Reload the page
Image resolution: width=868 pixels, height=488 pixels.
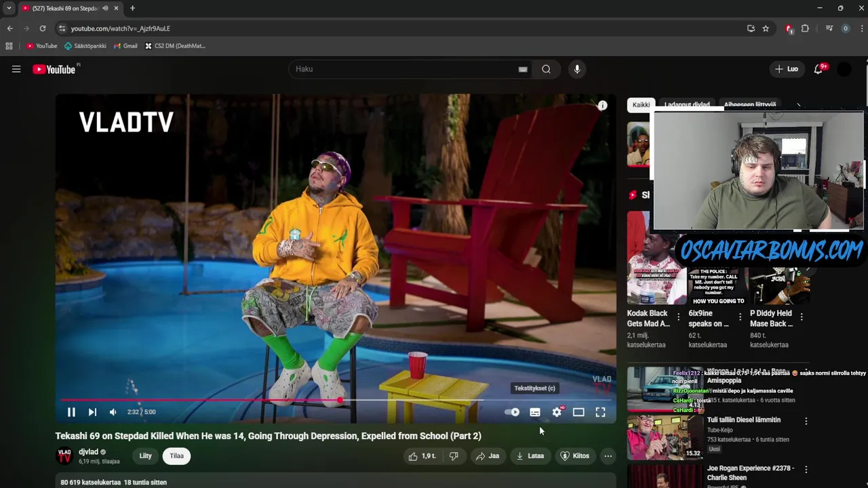(x=42, y=28)
